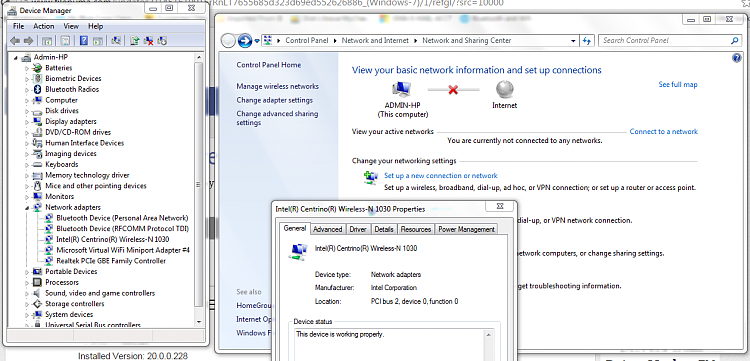Collapse the Network adapters node
Image resolution: width=750 pixels, height=361 pixels.
tap(27, 208)
